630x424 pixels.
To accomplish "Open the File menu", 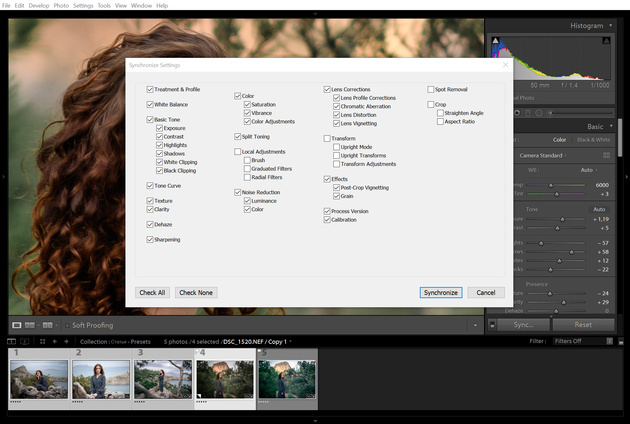I will click(x=6, y=6).
